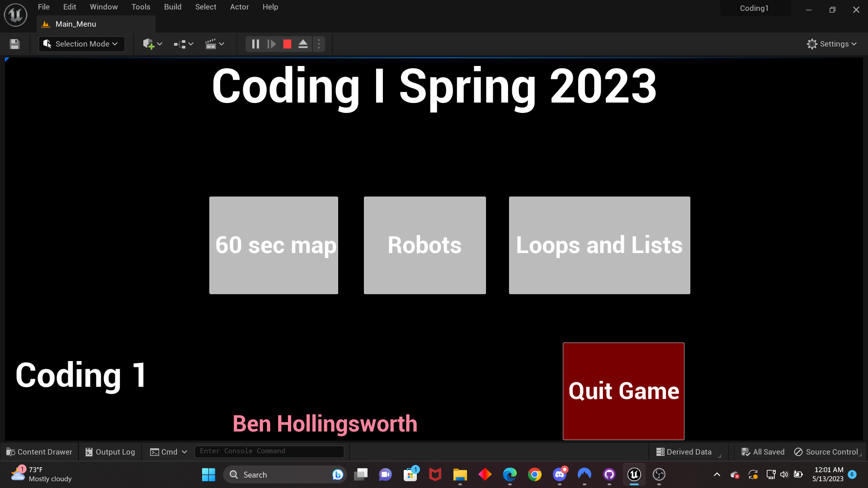
Task: Switch to the Main_Menu tab
Action: (75, 24)
